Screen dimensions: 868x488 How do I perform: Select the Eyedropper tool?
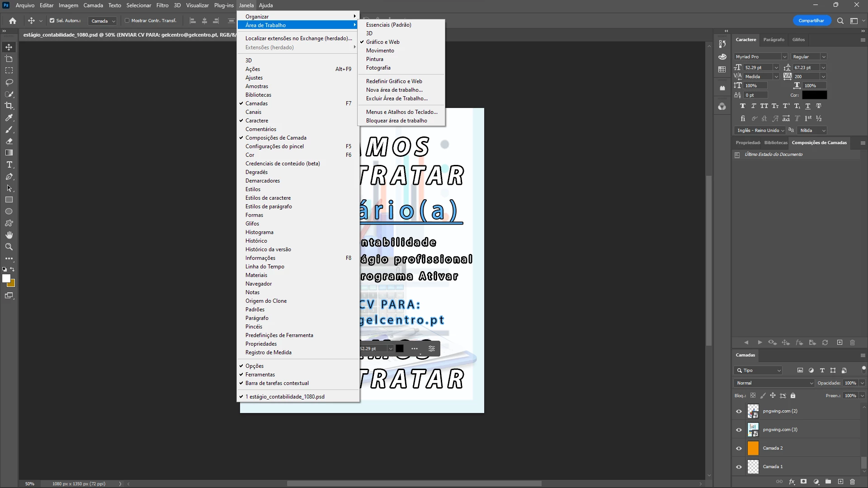tap(9, 117)
